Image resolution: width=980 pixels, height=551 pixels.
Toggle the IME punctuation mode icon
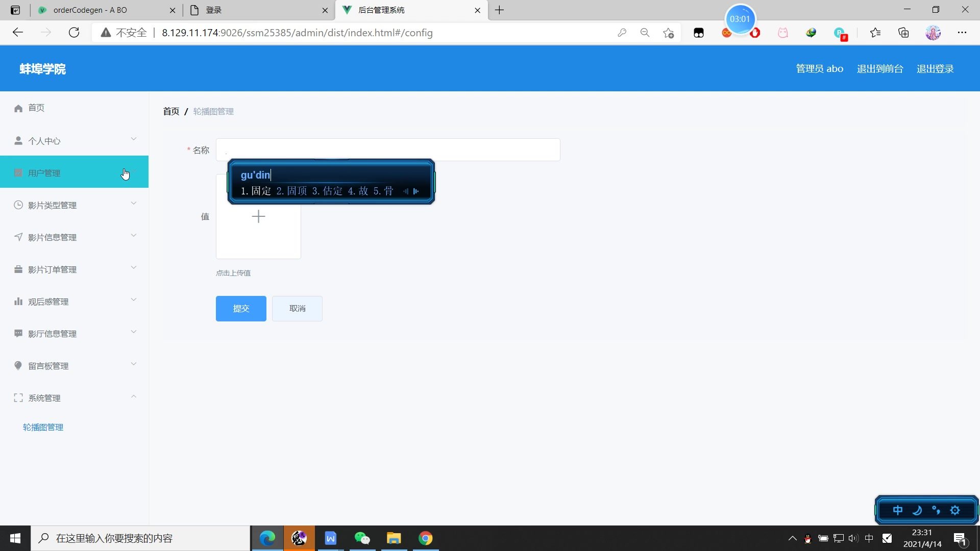point(936,510)
